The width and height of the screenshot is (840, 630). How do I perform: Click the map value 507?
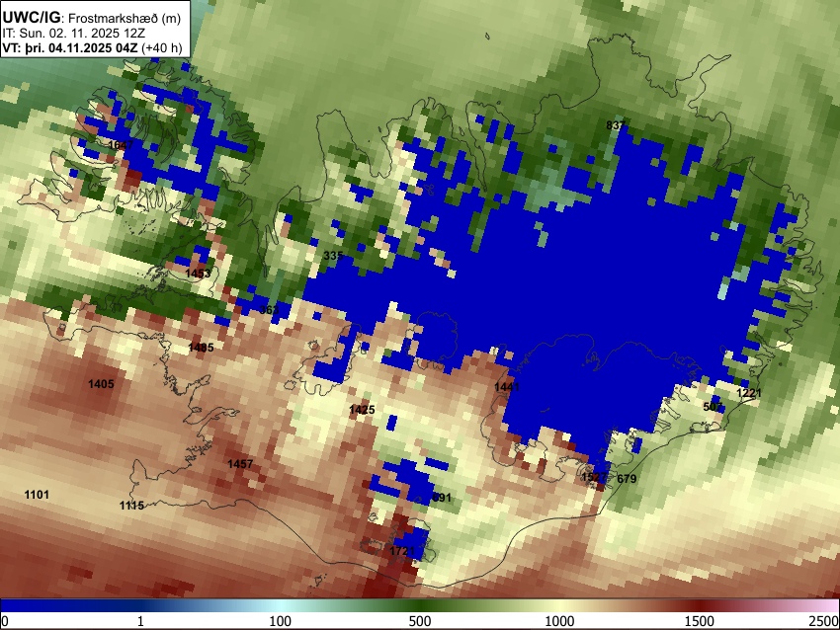[713, 407]
